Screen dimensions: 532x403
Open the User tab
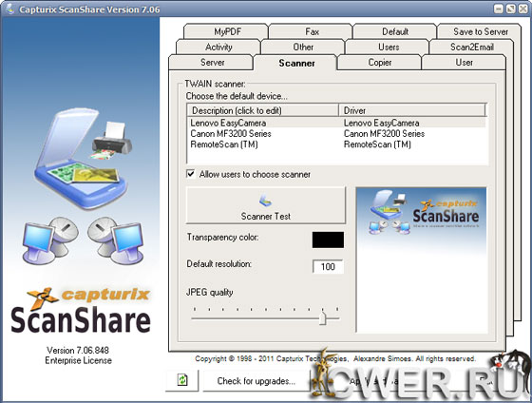click(x=464, y=62)
